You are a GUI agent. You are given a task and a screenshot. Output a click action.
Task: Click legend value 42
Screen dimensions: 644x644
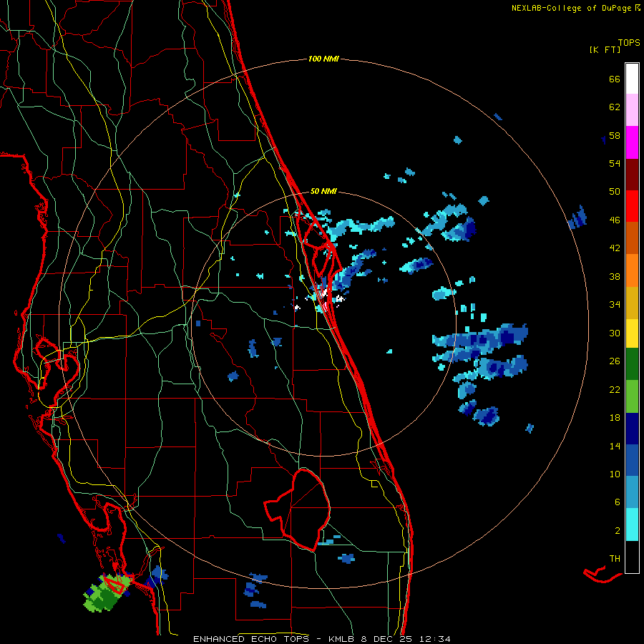pyautogui.click(x=615, y=248)
